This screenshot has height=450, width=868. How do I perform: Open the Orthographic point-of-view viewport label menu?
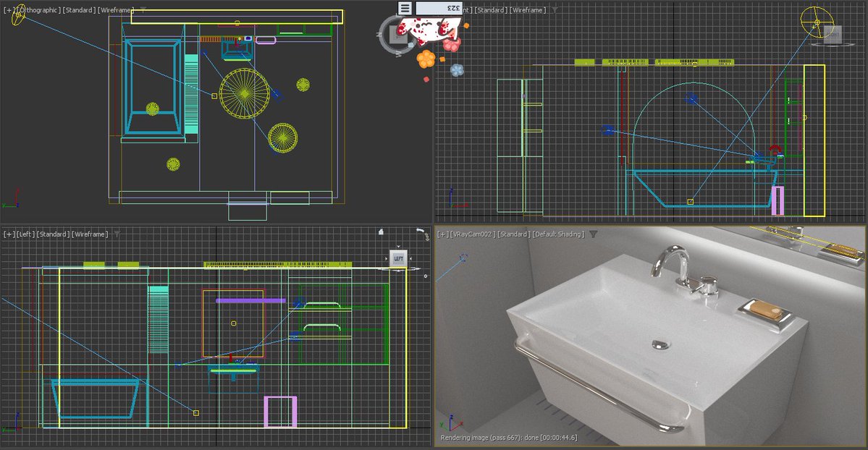[38, 10]
